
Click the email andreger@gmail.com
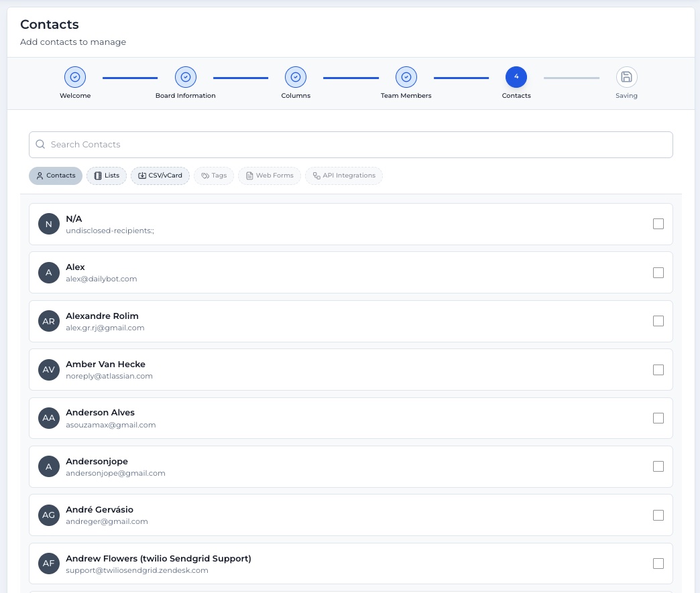(x=107, y=521)
